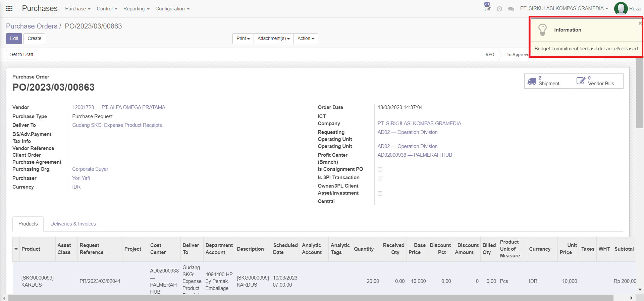Click the Vendor Bills smart button

(599, 81)
